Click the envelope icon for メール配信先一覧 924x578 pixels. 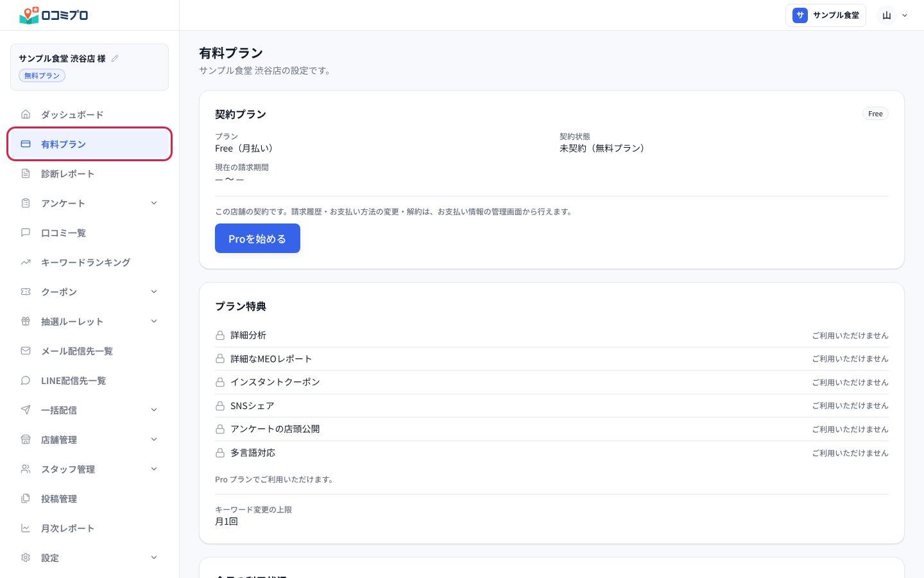[x=26, y=351]
